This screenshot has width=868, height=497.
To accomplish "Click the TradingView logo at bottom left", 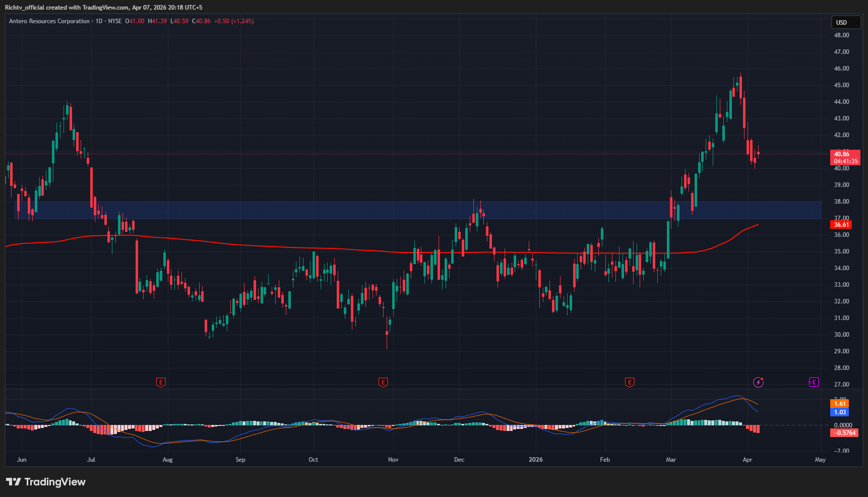I will click(45, 482).
